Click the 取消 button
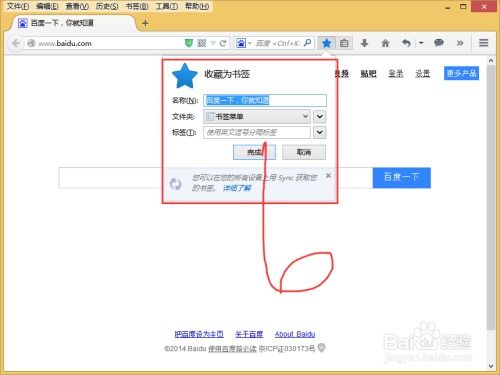Viewport: 500px width, 375px height. (304, 152)
